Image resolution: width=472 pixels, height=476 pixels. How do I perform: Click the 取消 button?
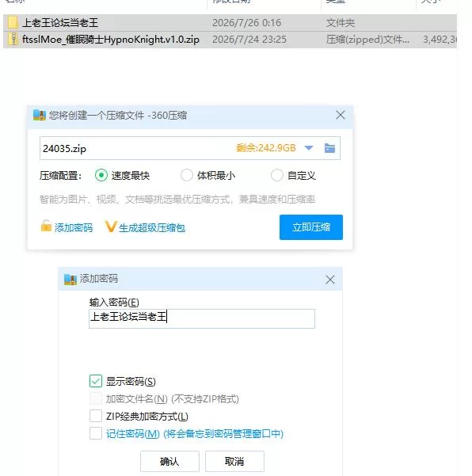[x=234, y=462]
